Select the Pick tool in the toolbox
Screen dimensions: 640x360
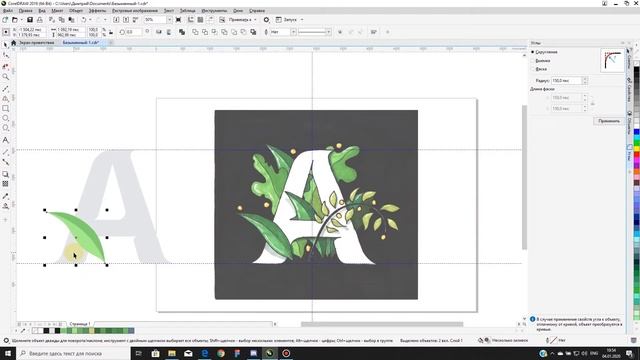point(5,45)
